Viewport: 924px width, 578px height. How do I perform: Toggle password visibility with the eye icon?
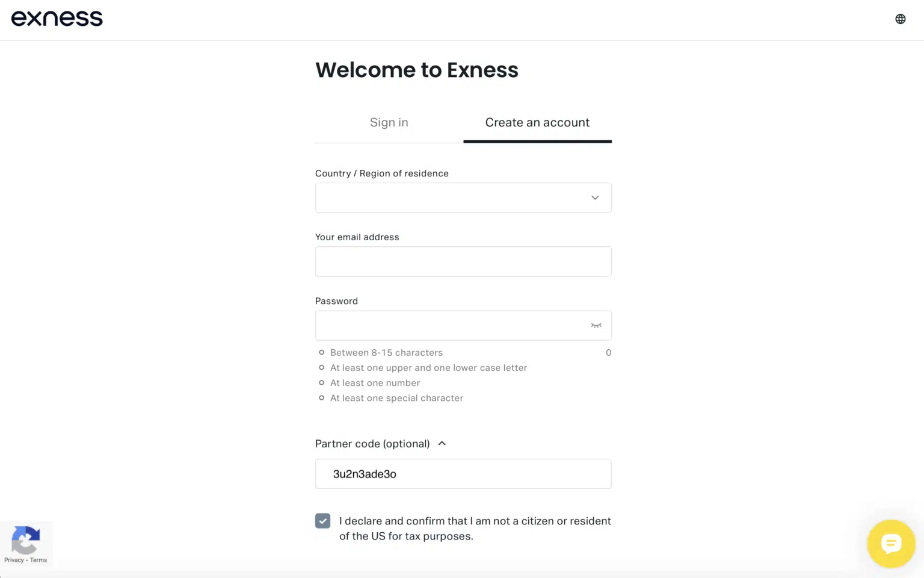click(596, 325)
